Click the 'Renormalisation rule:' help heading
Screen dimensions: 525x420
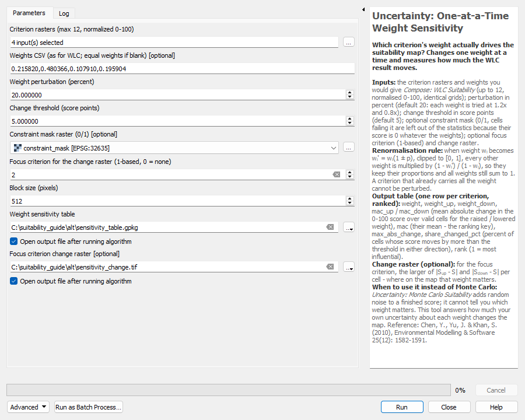[x=408, y=150]
